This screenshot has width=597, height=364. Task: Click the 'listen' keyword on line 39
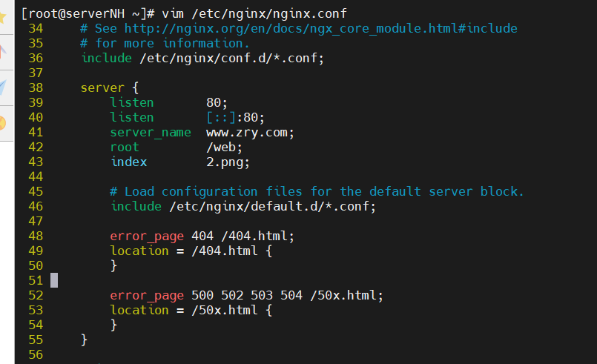pos(132,102)
